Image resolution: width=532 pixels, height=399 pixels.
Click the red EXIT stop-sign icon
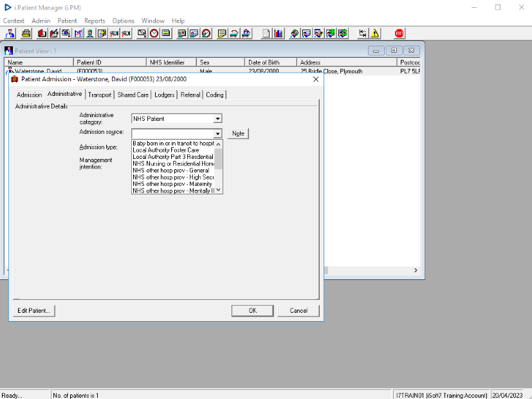point(399,33)
